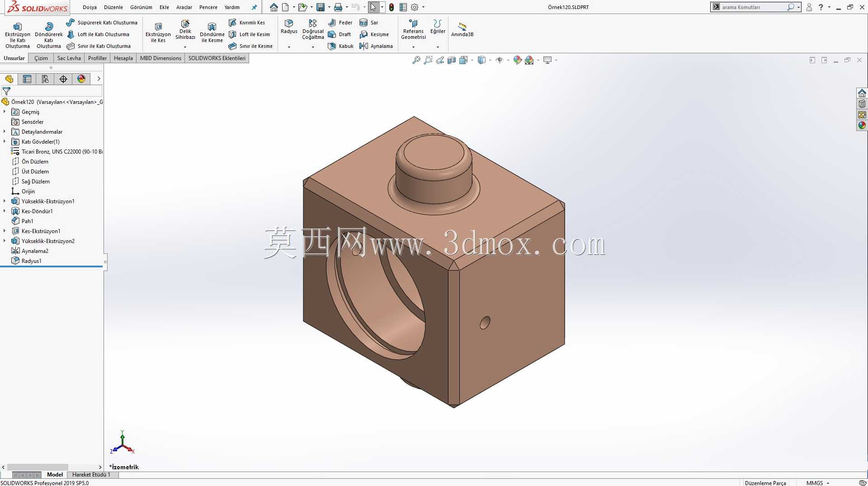Click the Print icon

coord(338,7)
